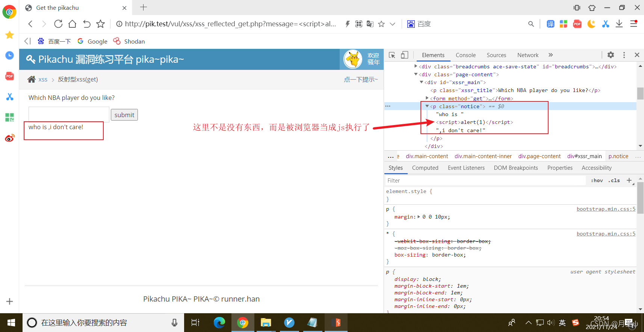Collapse the p class notice node

pyautogui.click(x=427, y=106)
